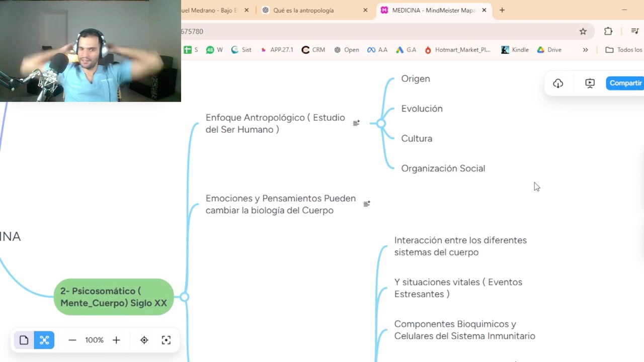Open APP.27.1 bookmark
Screen dimensions: 644x362
(x=277, y=50)
